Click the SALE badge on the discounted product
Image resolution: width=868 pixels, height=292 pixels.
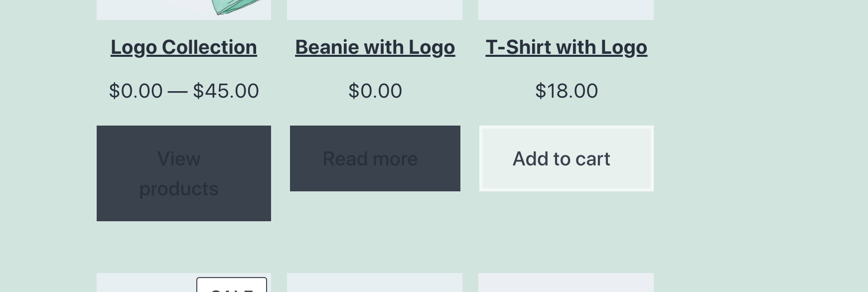pyautogui.click(x=232, y=287)
